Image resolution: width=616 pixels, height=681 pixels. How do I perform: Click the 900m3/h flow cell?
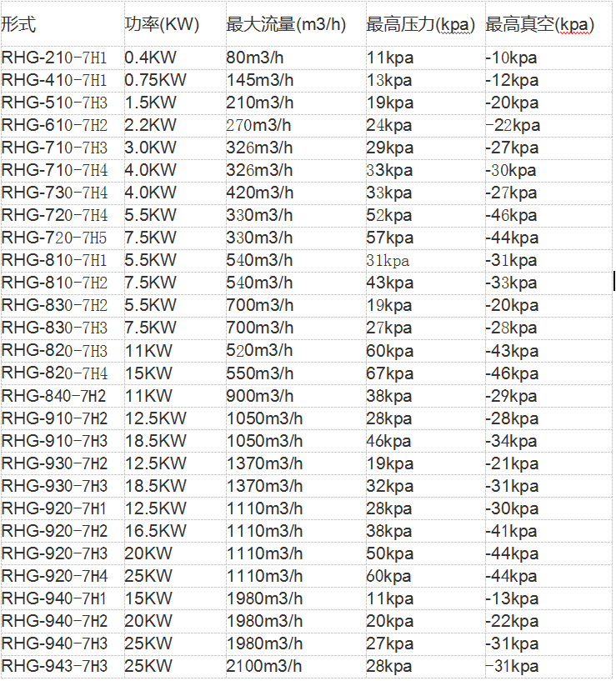(259, 395)
